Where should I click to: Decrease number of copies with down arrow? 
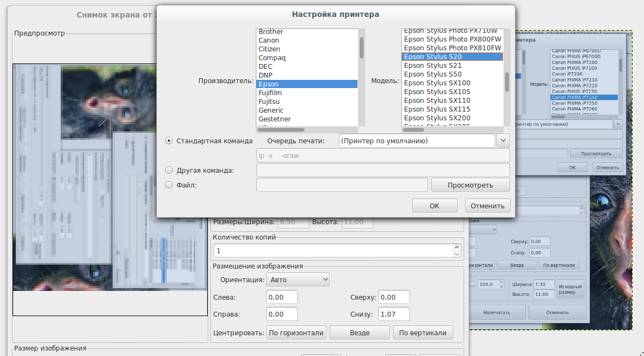pyautogui.click(x=456, y=254)
